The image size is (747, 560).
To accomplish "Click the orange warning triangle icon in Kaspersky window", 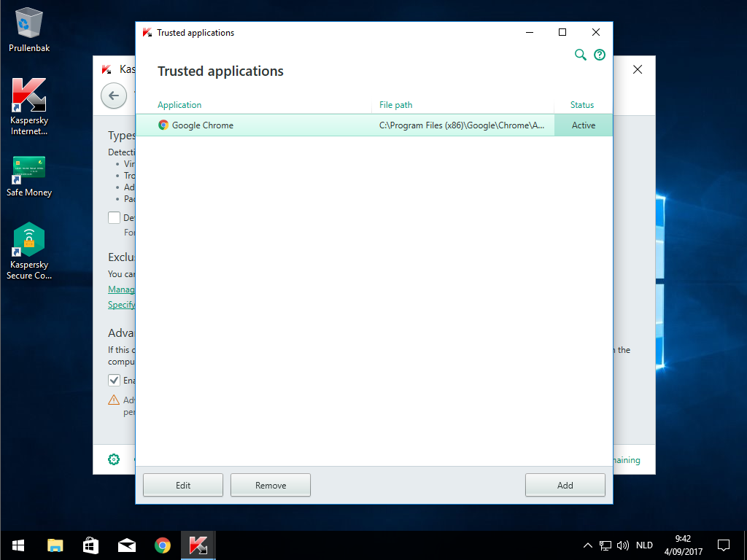I will point(114,400).
